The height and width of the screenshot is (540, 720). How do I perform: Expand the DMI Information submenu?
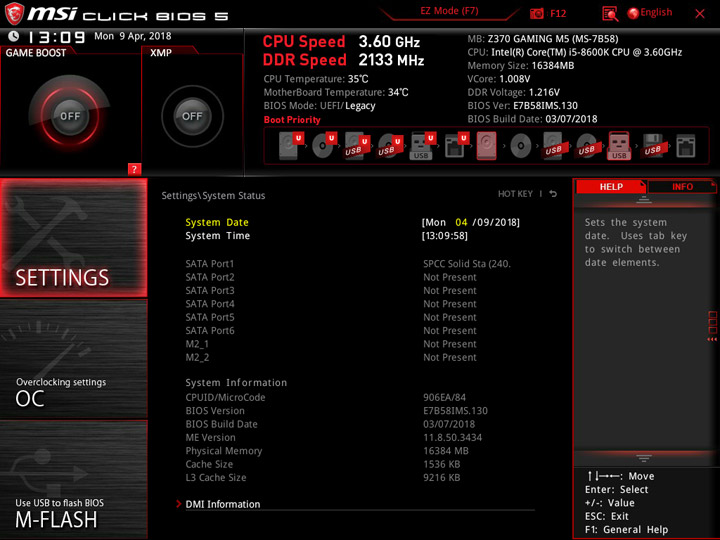point(222,504)
